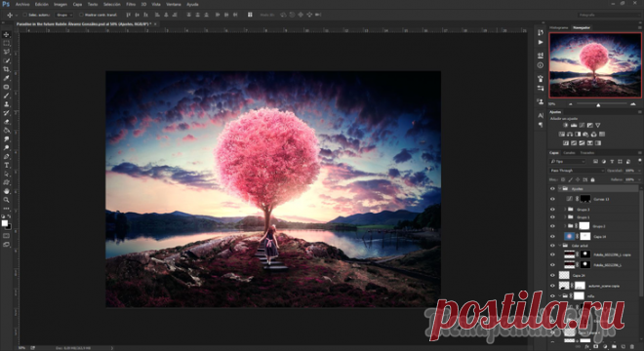Expand the Grupo 1 group
Viewport: 644px width, 351px height.
[565, 217]
